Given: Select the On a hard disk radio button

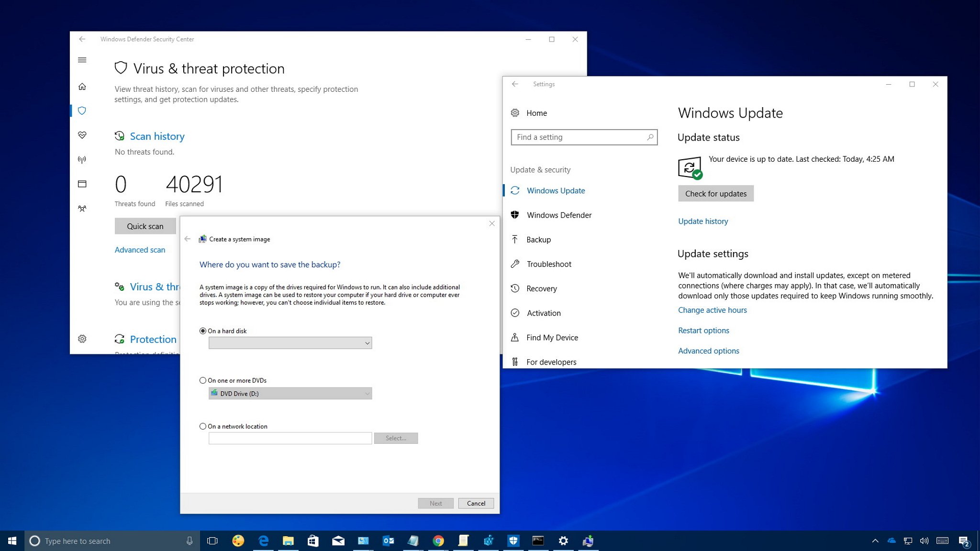Looking at the screenshot, I should point(202,331).
